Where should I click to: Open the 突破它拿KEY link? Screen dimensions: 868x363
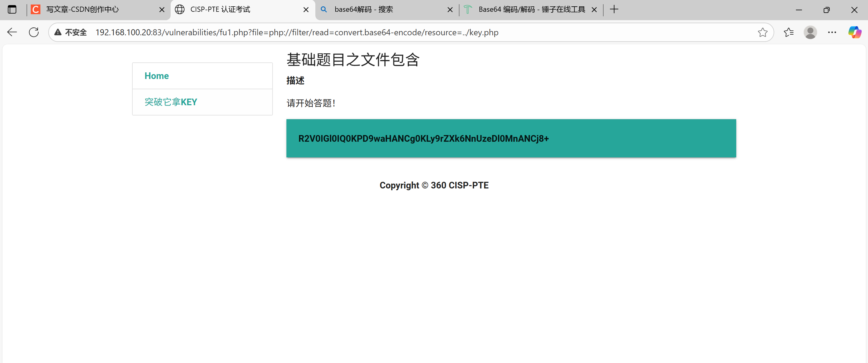pyautogui.click(x=171, y=102)
